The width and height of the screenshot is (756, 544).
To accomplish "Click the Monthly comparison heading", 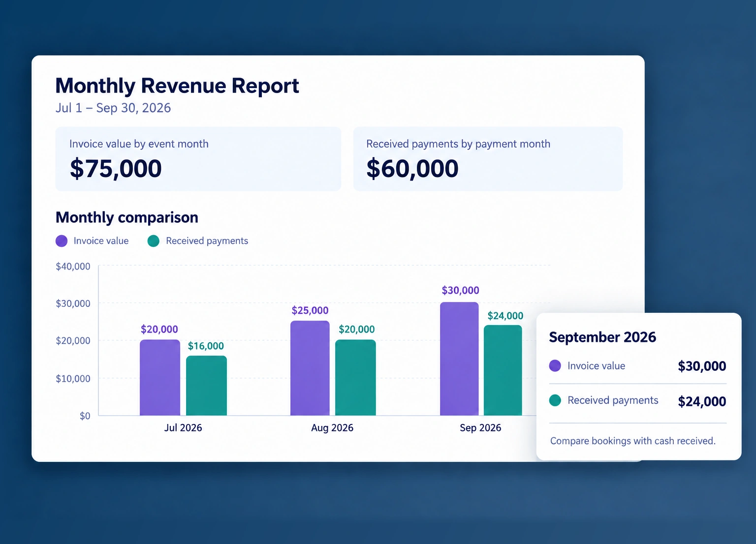I will (127, 217).
